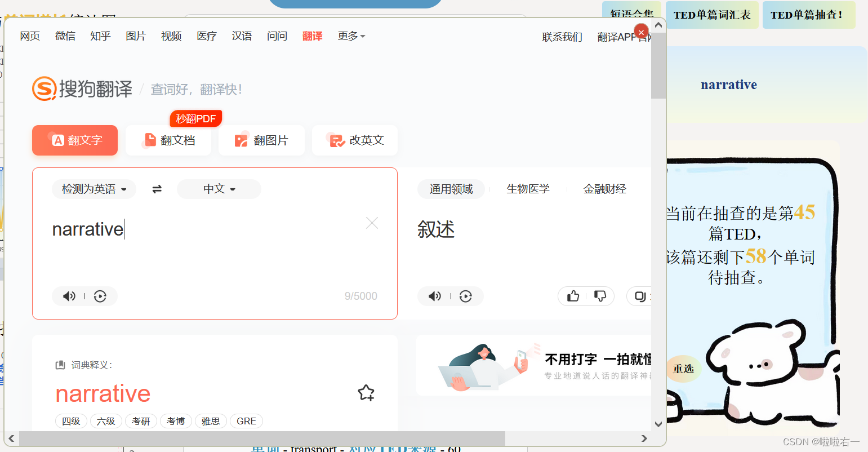Screen dimensions: 868x452
Task: Click the red narrative dictionary headword
Action: coord(103,393)
